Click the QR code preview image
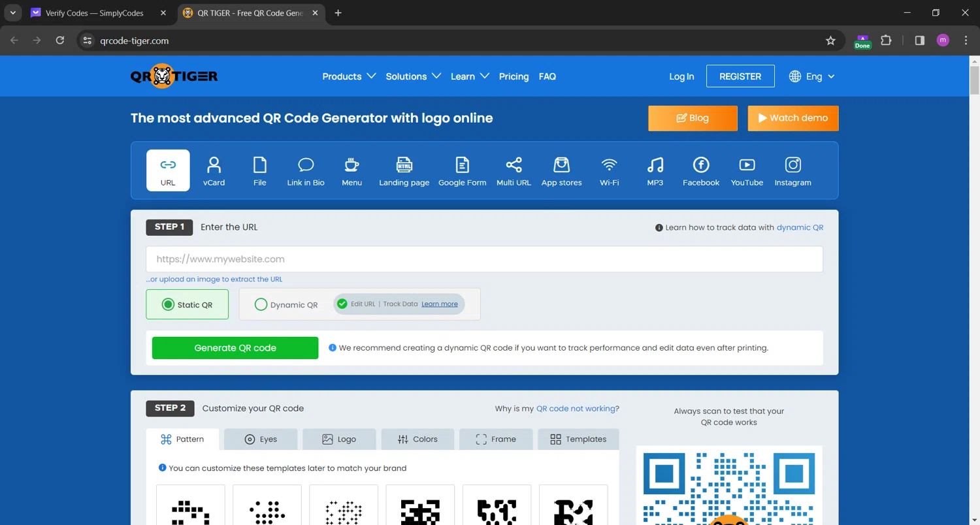The width and height of the screenshot is (980, 525). (729, 485)
